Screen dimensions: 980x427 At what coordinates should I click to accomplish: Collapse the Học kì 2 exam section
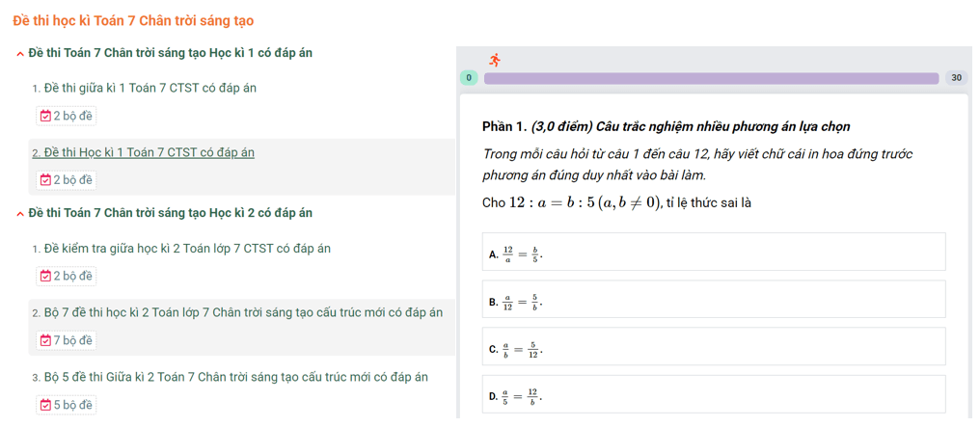coord(20,214)
